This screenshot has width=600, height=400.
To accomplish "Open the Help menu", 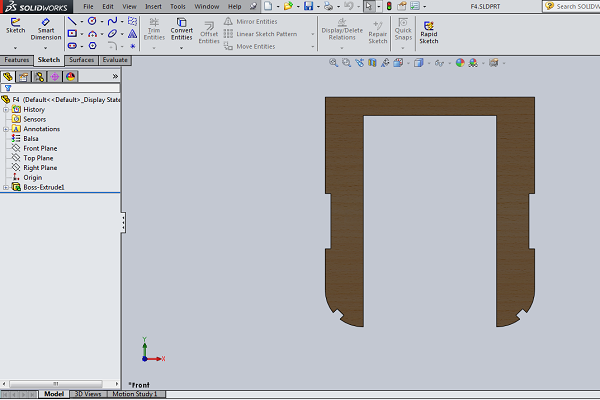I will point(235,7).
